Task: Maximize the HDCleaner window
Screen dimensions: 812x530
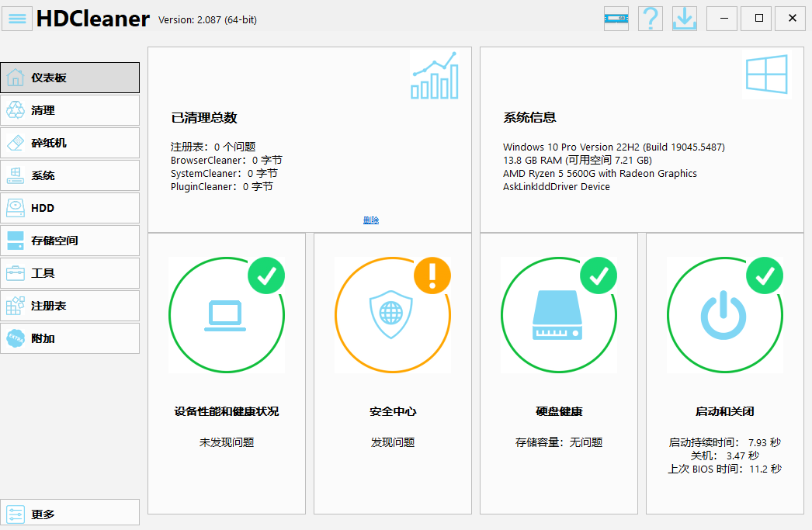Action: point(756,19)
